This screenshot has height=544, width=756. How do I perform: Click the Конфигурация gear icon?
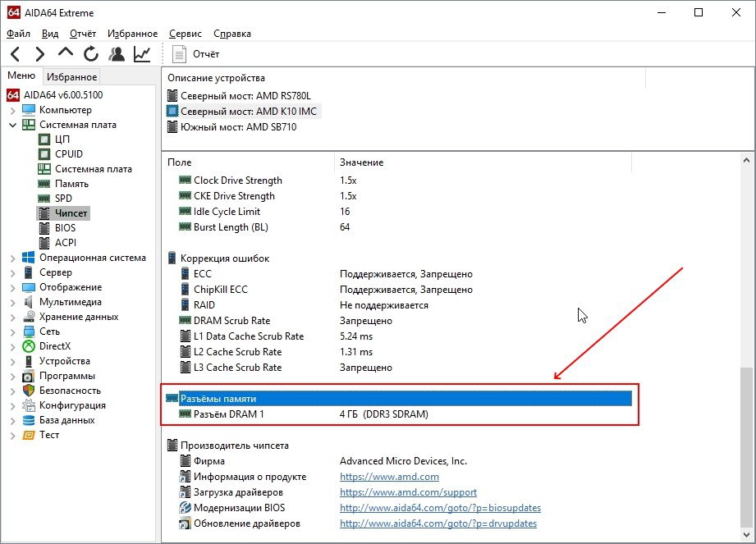tap(29, 405)
